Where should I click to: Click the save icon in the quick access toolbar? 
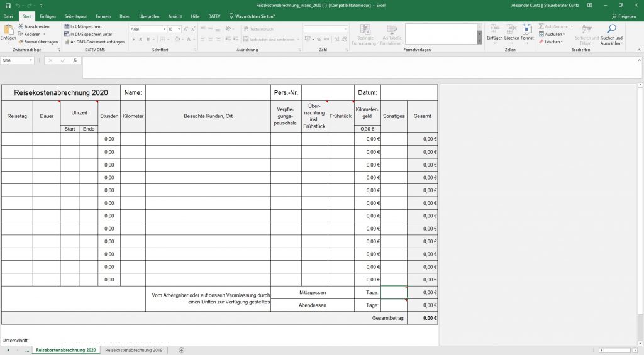coord(6,4)
